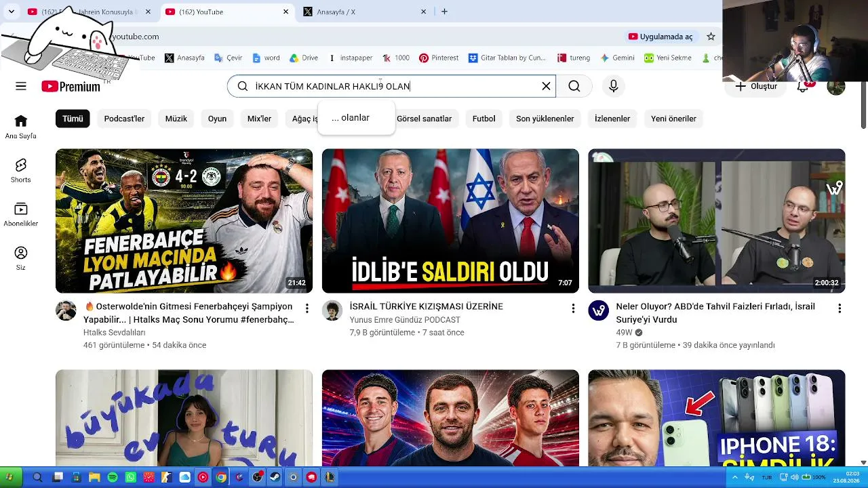Close the Anasayfa / X tab

424,12
